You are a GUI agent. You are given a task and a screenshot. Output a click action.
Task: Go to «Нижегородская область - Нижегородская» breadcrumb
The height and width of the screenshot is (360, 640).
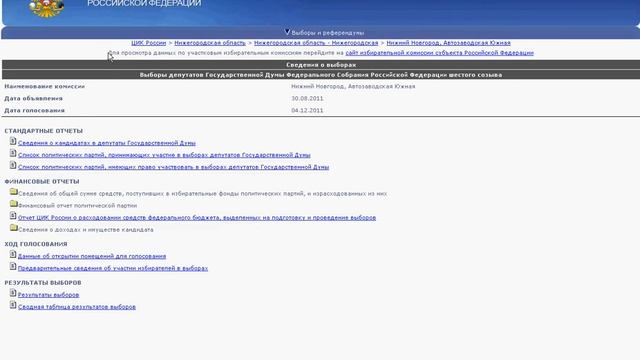(316, 43)
